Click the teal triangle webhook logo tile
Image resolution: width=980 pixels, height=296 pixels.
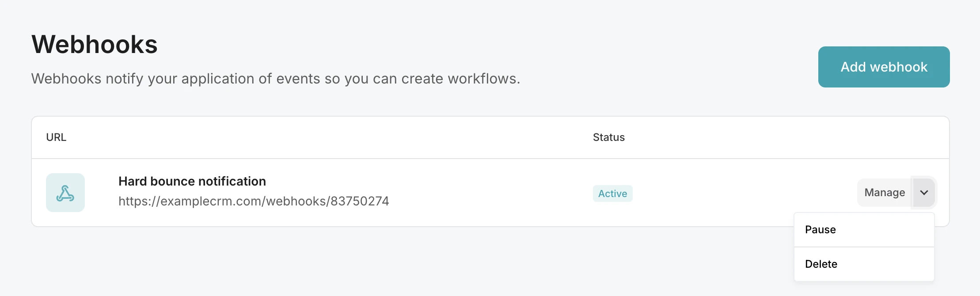[65, 193]
